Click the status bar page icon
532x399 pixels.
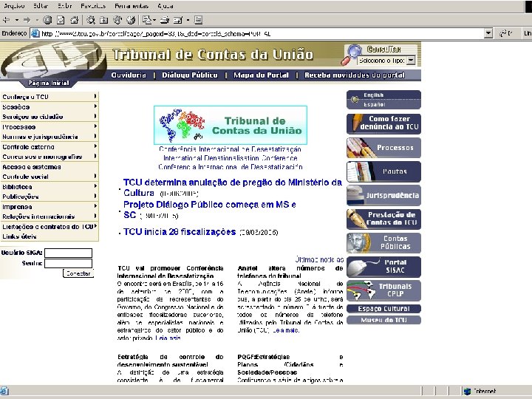click(4, 391)
